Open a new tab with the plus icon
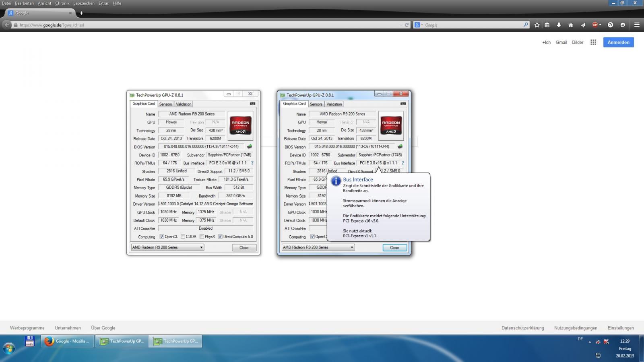This screenshot has width=644, height=362. 81,13
